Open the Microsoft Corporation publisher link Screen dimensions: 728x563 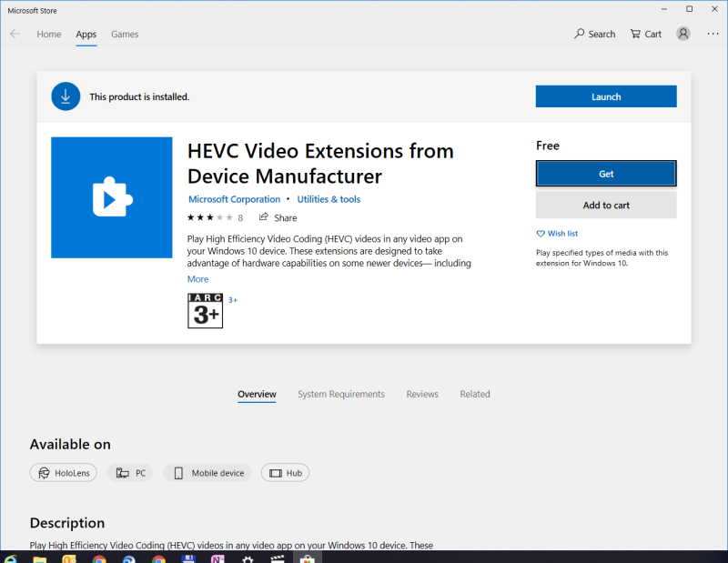(234, 199)
